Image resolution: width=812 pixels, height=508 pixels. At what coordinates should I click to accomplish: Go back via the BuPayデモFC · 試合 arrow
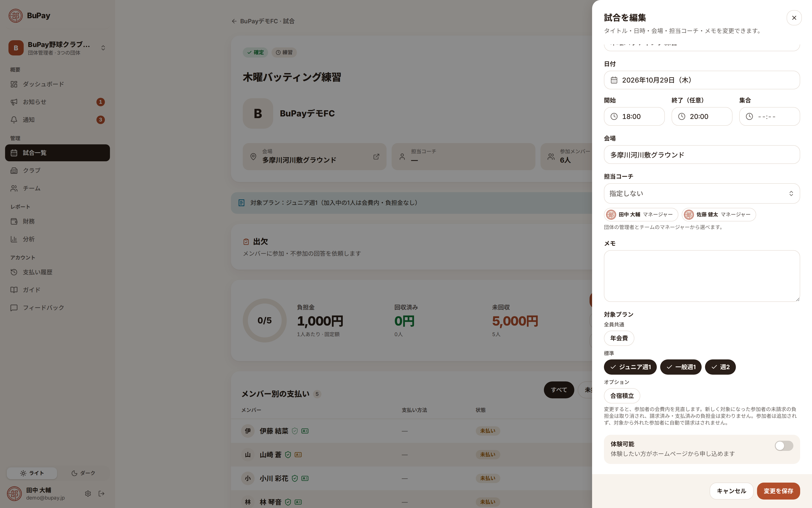pos(234,21)
